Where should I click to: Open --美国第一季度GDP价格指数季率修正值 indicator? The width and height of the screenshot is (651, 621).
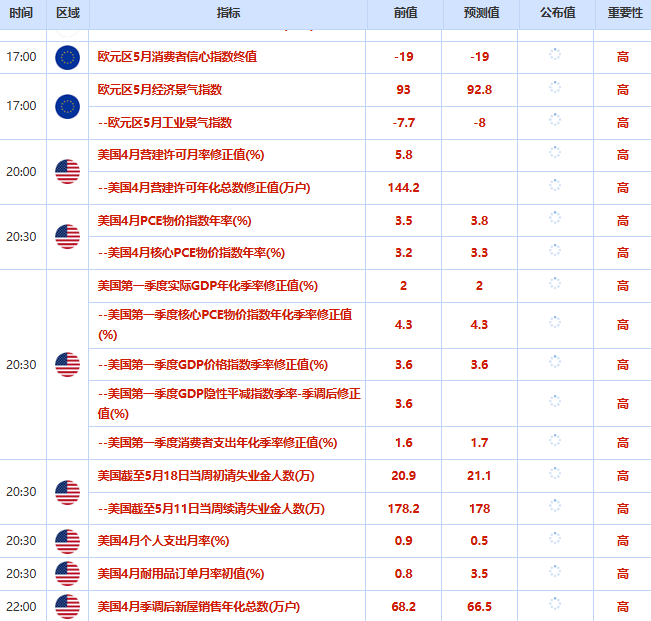213,365
